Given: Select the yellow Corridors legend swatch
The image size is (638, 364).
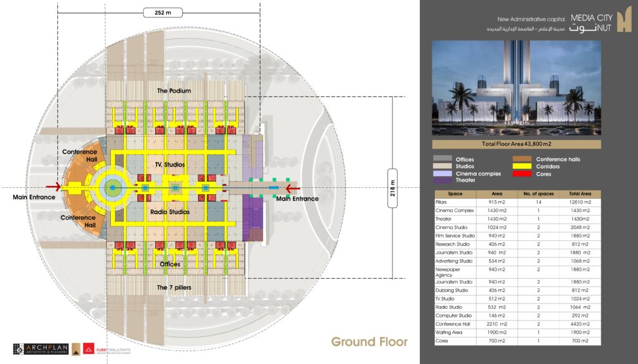Looking at the screenshot, I should pos(522,166).
